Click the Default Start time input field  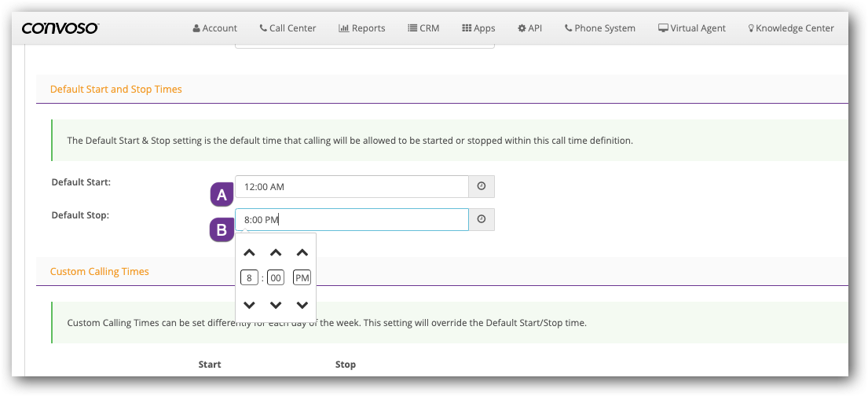click(x=351, y=187)
